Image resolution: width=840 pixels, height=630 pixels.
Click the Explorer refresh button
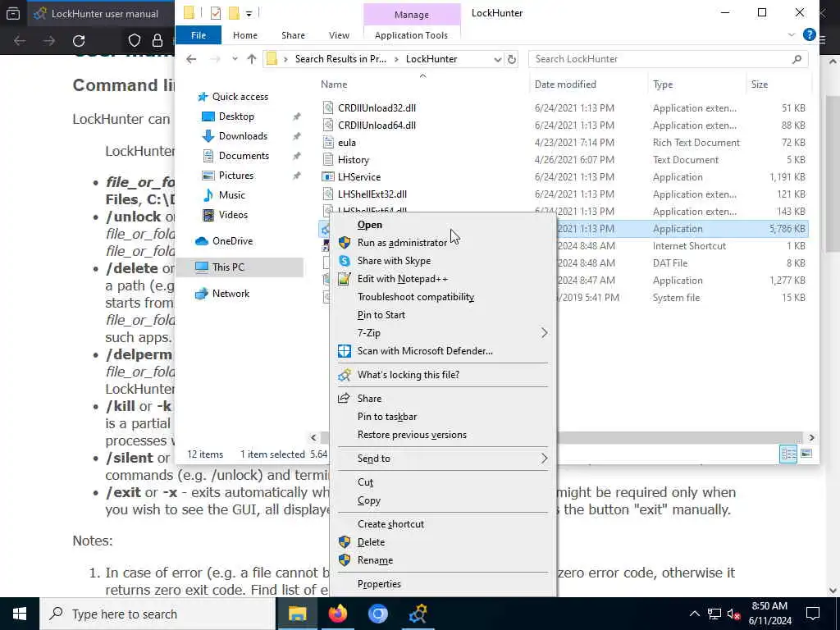512,59
